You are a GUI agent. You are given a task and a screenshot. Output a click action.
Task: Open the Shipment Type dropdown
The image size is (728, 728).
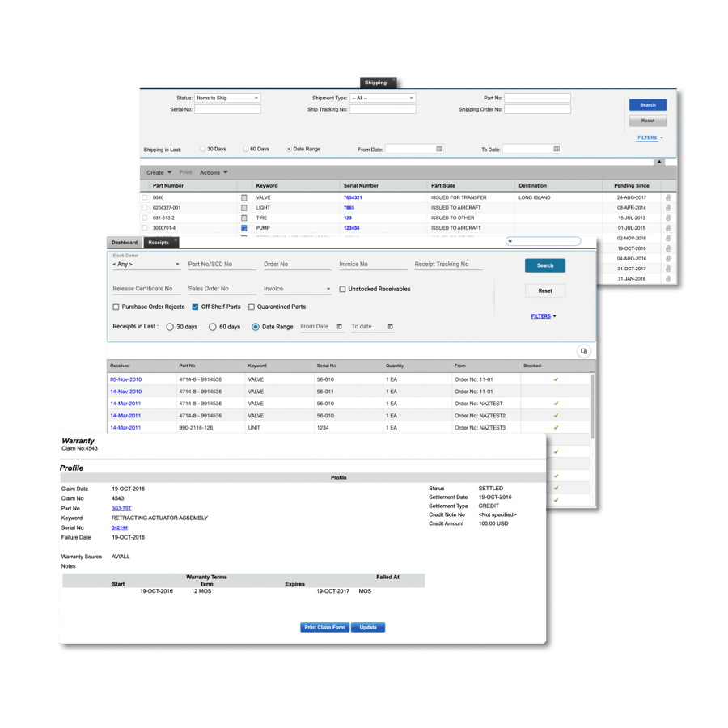coord(383,98)
